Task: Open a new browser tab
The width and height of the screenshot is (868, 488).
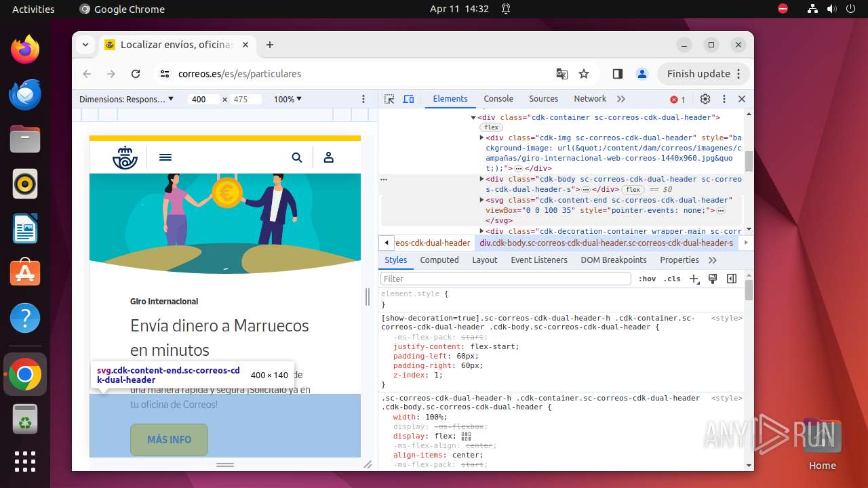Action: [x=270, y=45]
